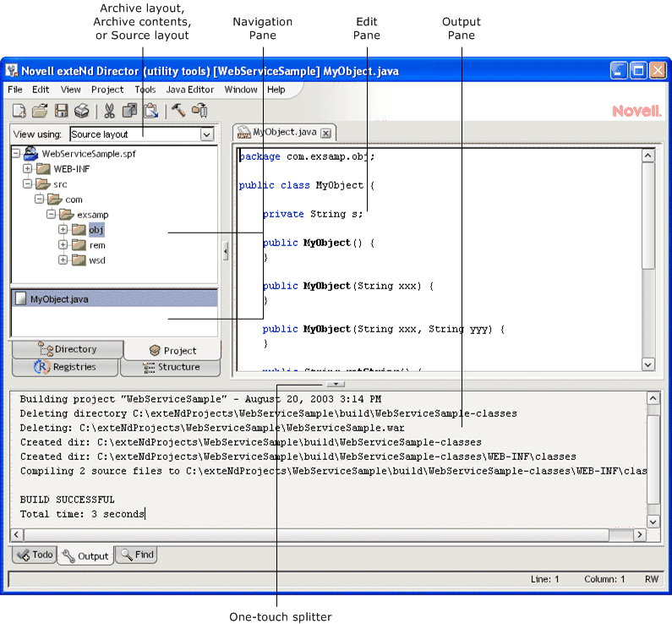
Task: Click the WebServiceSample.spf project icon
Action: (x=31, y=153)
